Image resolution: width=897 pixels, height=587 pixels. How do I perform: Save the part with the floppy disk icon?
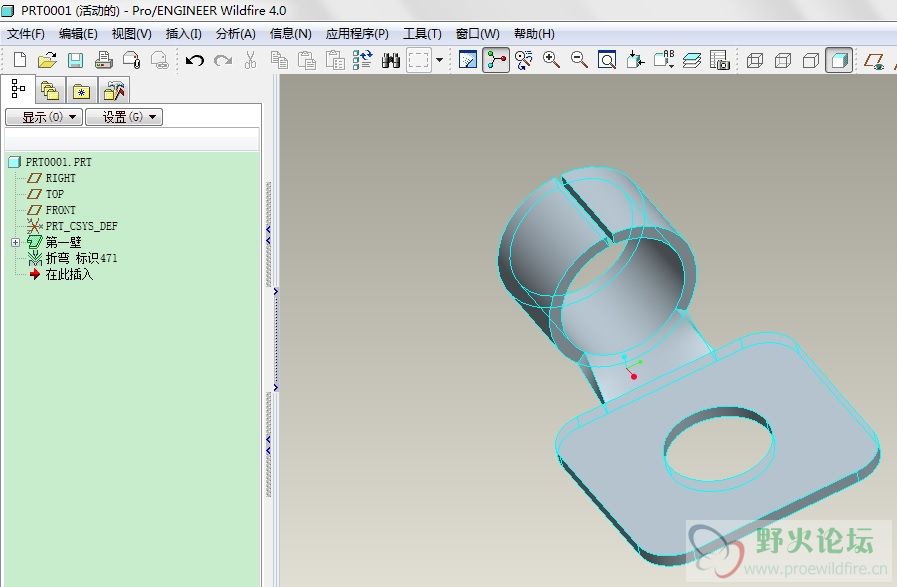(x=75, y=60)
